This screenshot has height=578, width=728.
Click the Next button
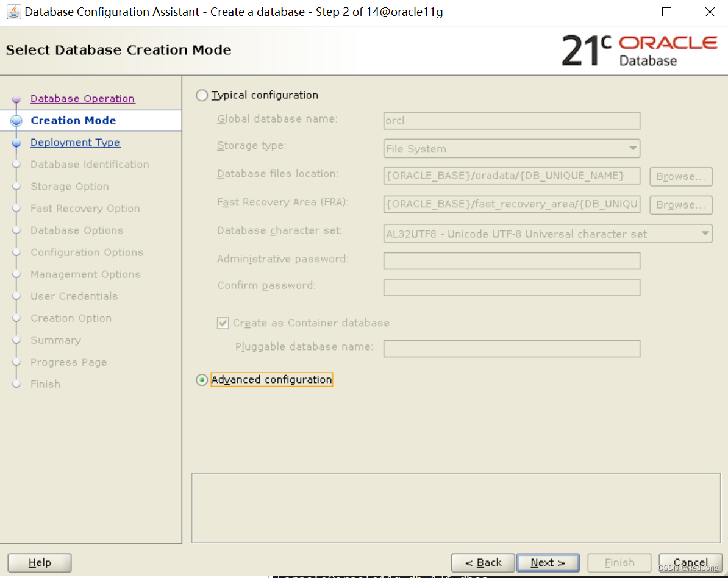pyautogui.click(x=548, y=563)
